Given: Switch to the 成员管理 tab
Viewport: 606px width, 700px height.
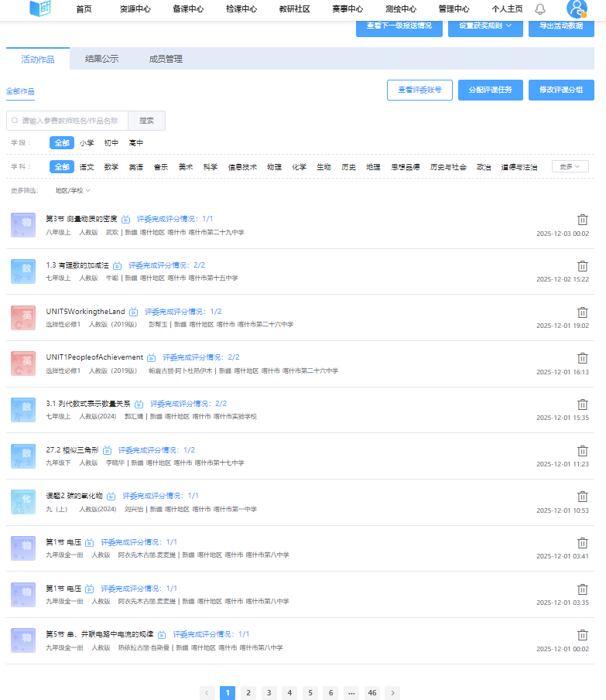Looking at the screenshot, I should [166, 59].
